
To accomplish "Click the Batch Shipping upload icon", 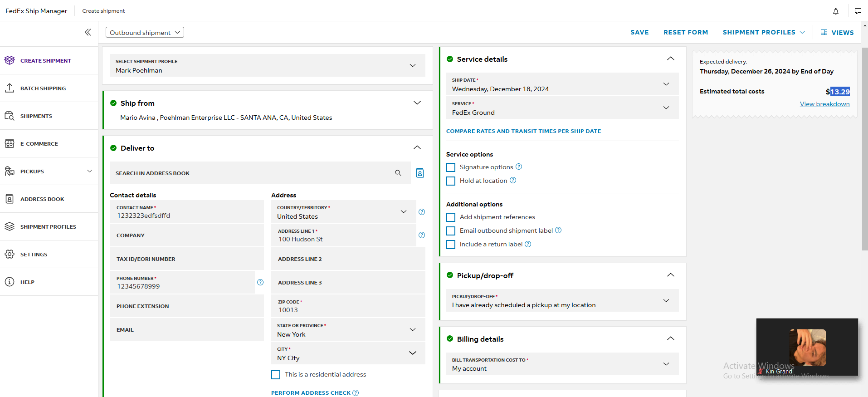I will 10,88.
